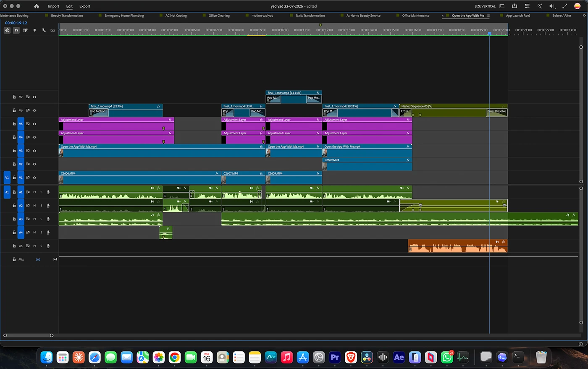
Task: Solo audio track A2
Action: 41,206
